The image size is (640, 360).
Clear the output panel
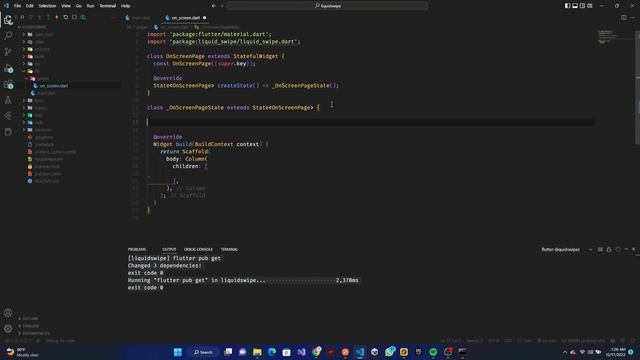click(600, 249)
